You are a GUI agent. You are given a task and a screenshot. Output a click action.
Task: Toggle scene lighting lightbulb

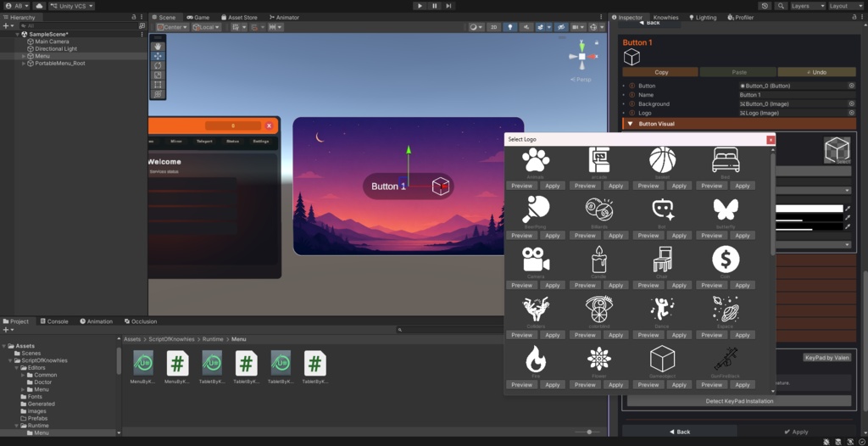pos(509,26)
